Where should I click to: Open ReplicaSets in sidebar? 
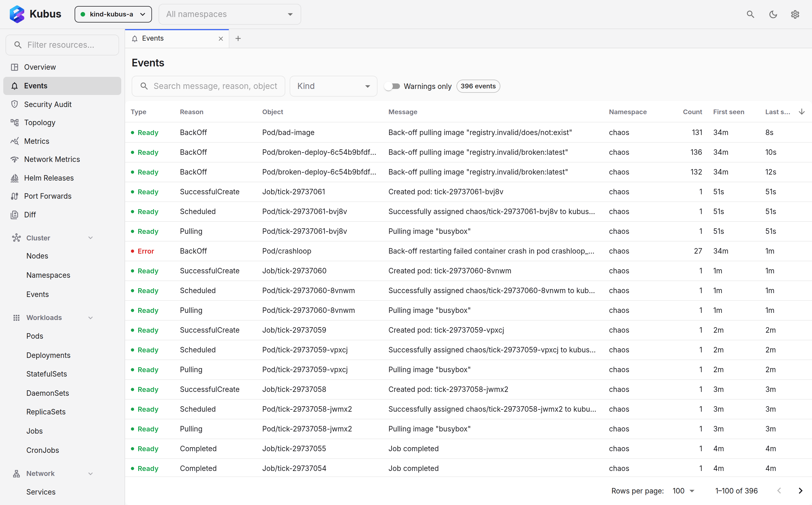(46, 412)
